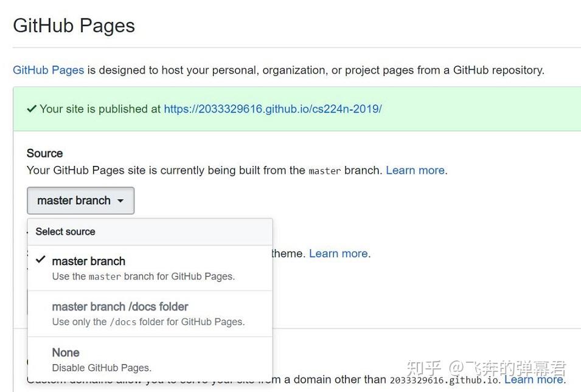Click the "Source" section heading
The width and height of the screenshot is (581, 392).
click(44, 153)
